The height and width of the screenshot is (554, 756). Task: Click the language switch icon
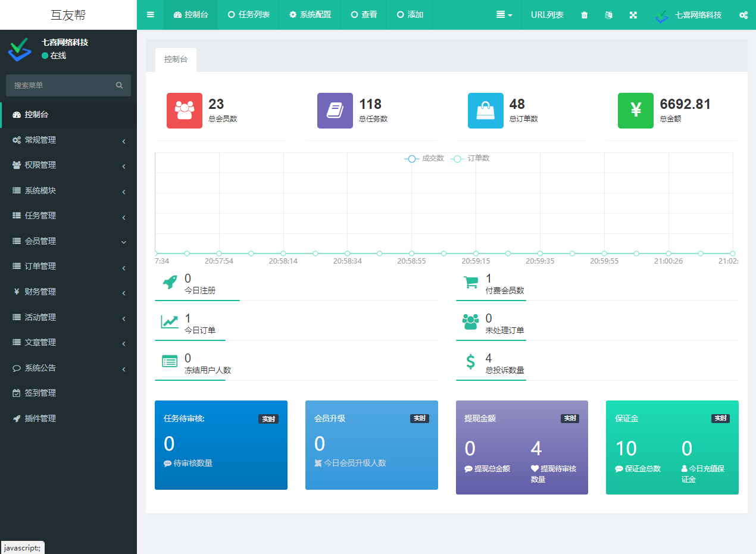608,15
